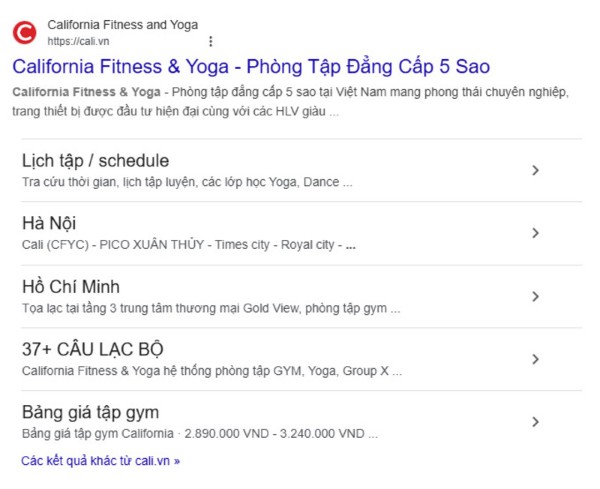Click the California Fitness and Yoga site name
This screenshot has width=600, height=489.
pyautogui.click(x=122, y=25)
